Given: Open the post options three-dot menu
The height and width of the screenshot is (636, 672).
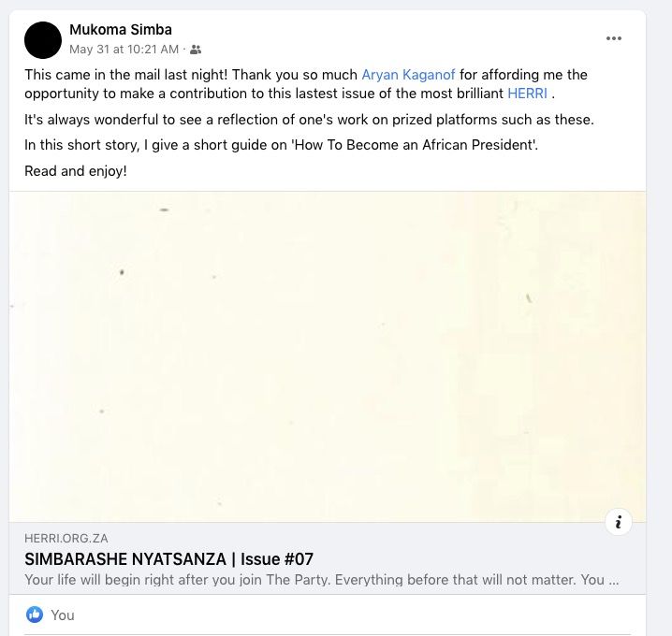Looking at the screenshot, I should click(614, 38).
